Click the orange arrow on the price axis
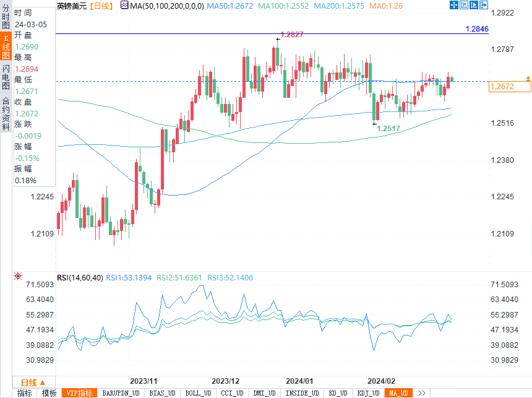Viewport: 532px width, 398px height. (x=528, y=79)
